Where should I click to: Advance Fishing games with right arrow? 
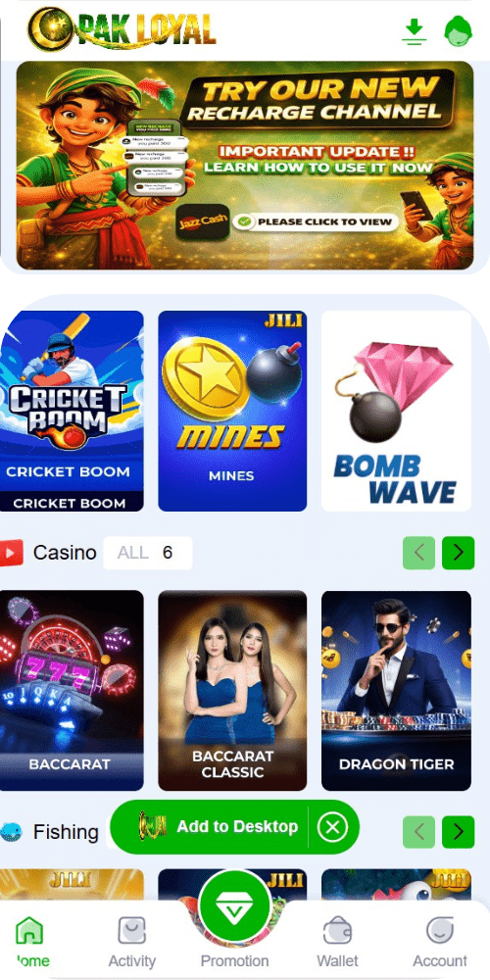pyautogui.click(x=458, y=832)
